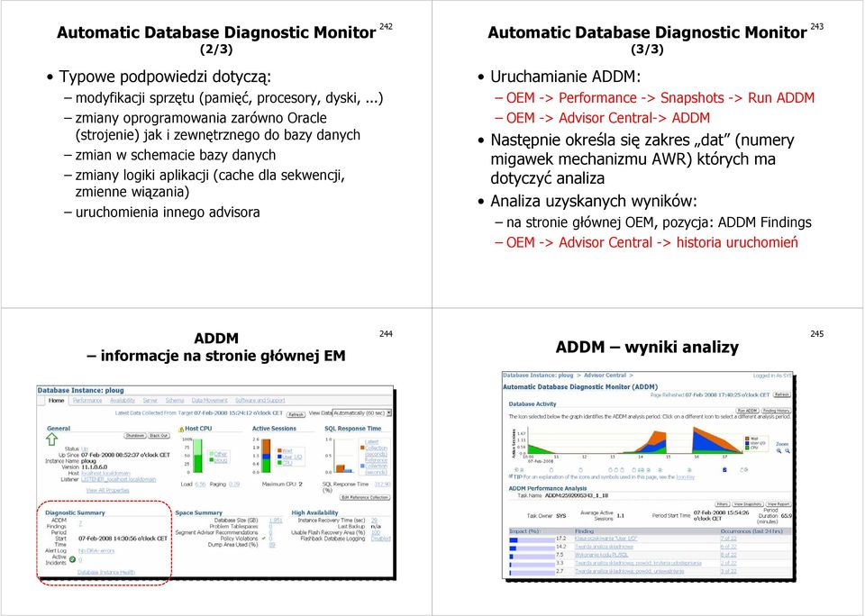Click the ADDM Findings count link
Image resolution: width=865 pixels, height=616 pixels.
tap(80, 523)
